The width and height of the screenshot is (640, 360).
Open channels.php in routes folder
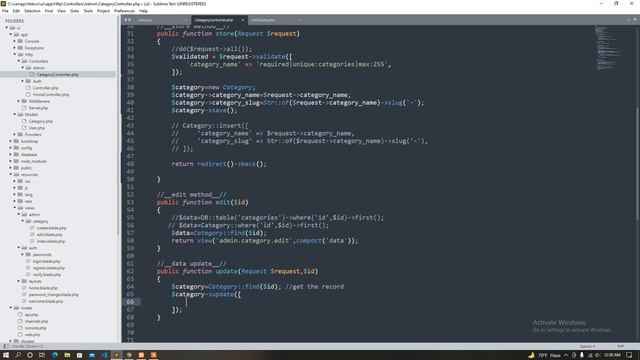(36, 321)
